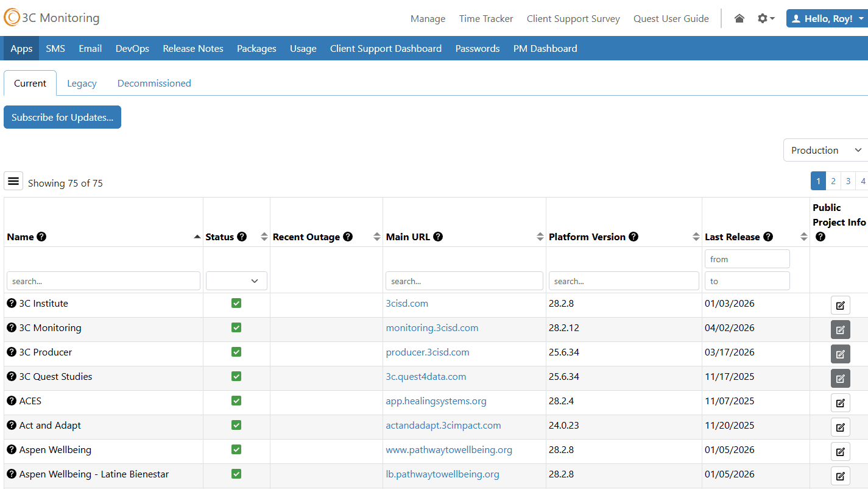Switch to the Legacy tab
This screenshot has height=489, width=868.
point(82,83)
